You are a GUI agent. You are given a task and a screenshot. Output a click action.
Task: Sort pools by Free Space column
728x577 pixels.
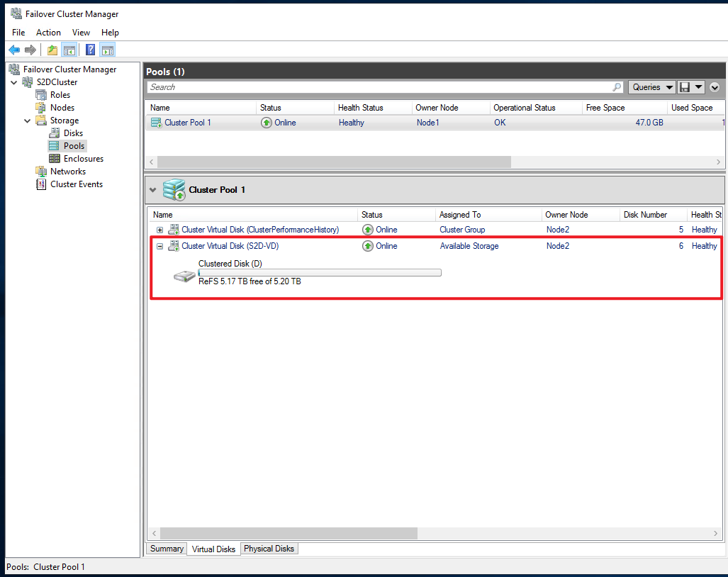[x=625, y=108]
